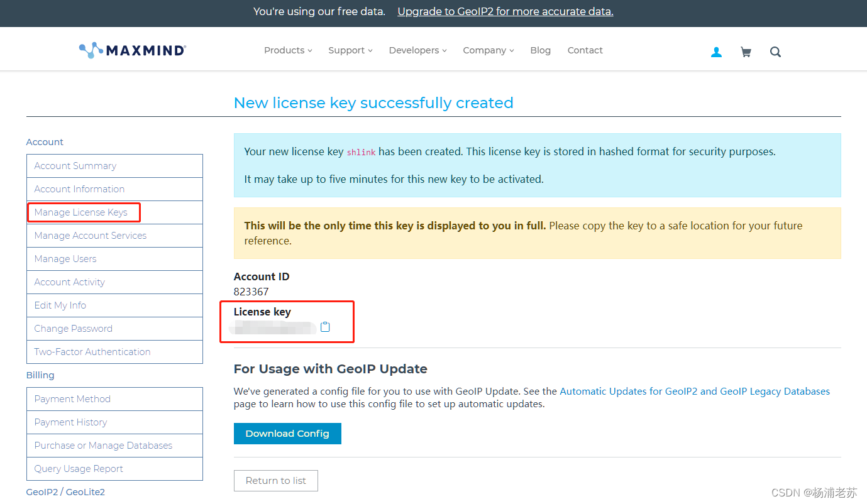Open Two-Factor Authentication settings
Image resolution: width=867 pixels, height=504 pixels.
coord(114,352)
